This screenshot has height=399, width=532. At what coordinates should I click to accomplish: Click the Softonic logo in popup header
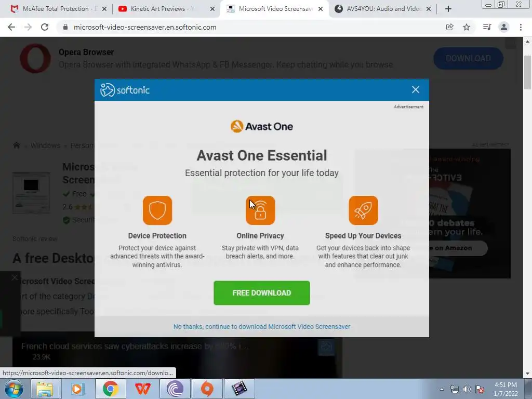point(125,90)
